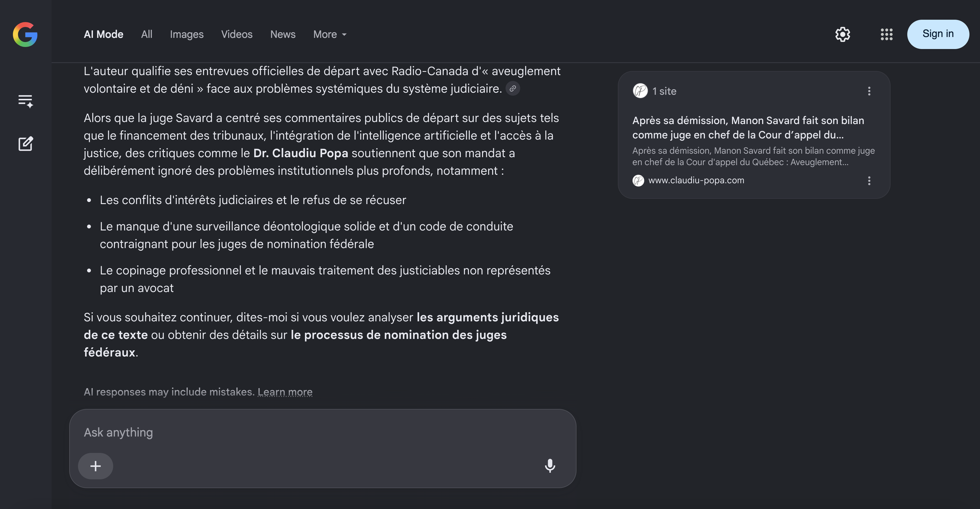
Task: Open the three-dot menu beside '1 site'
Action: (x=869, y=91)
